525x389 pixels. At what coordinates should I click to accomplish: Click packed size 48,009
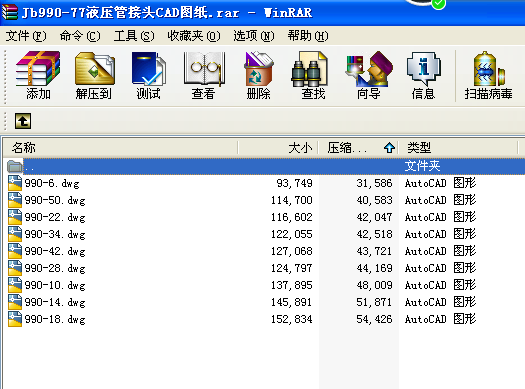374,285
